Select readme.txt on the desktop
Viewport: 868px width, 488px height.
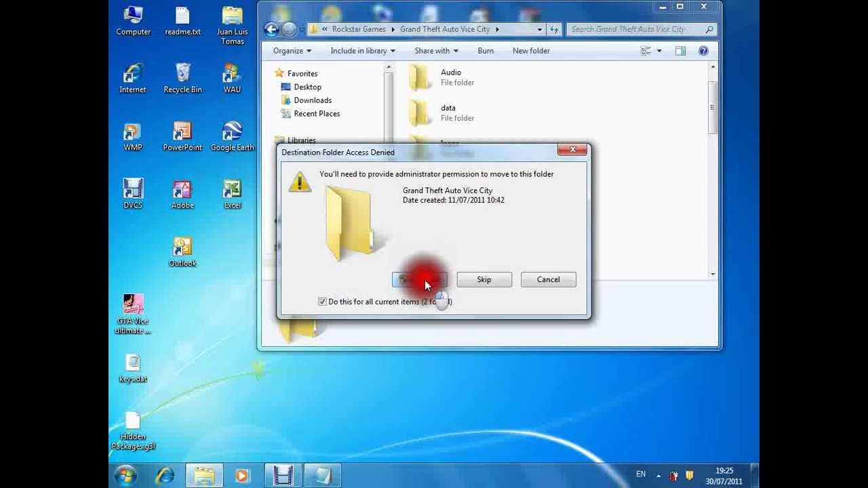point(182,20)
